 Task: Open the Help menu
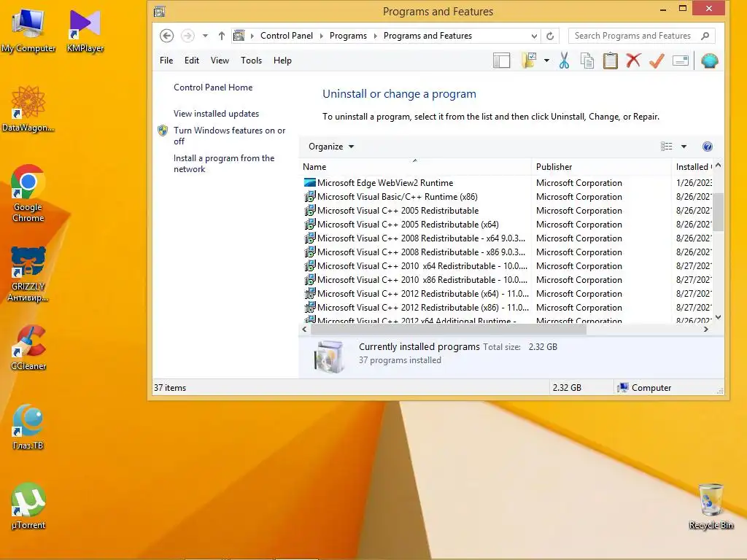pyautogui.click(x=282, y=61)
